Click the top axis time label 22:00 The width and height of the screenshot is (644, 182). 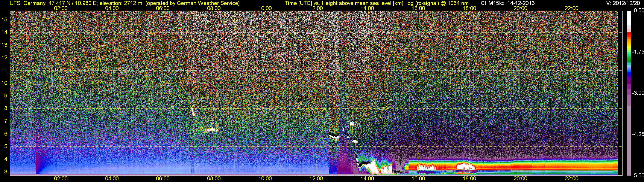point(571,8)
